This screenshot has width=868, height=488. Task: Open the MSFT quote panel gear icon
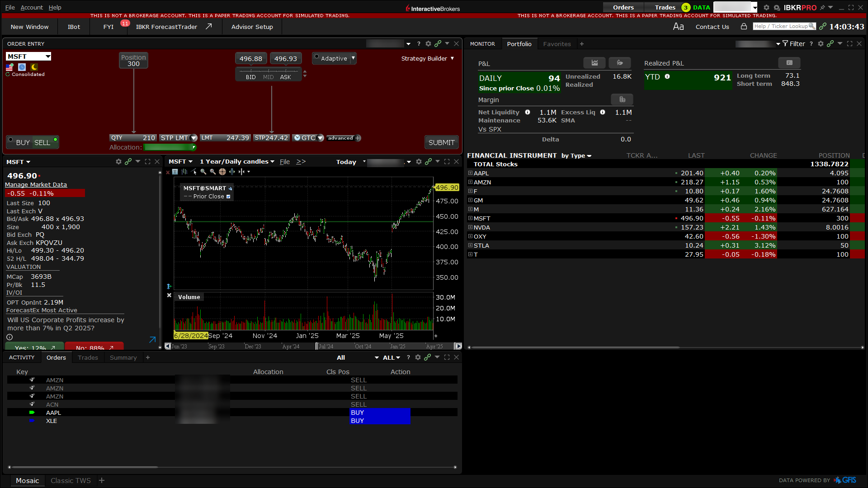(118, 162)
